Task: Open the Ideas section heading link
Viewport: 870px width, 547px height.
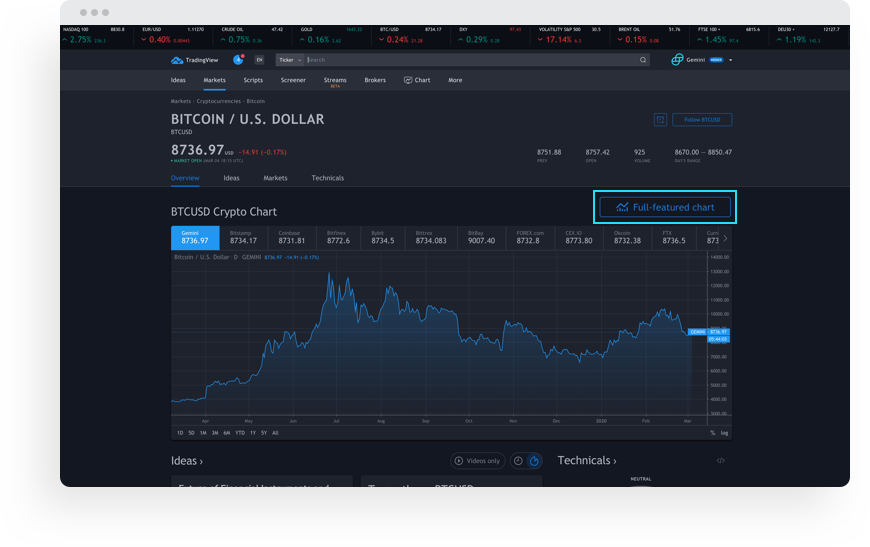Action: point(187,461)
